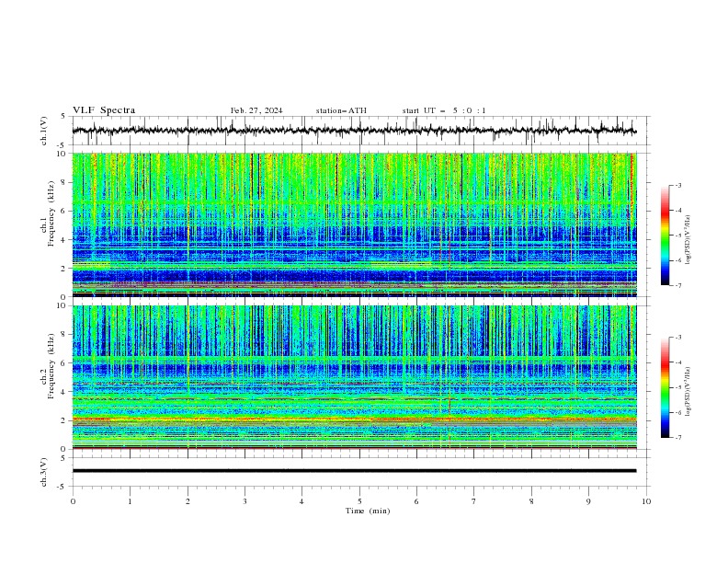Click the "5" minute tick on the time axis
The height and width of the screenshot is (563, 728).
pyautogui.click(x=359, y=501)
